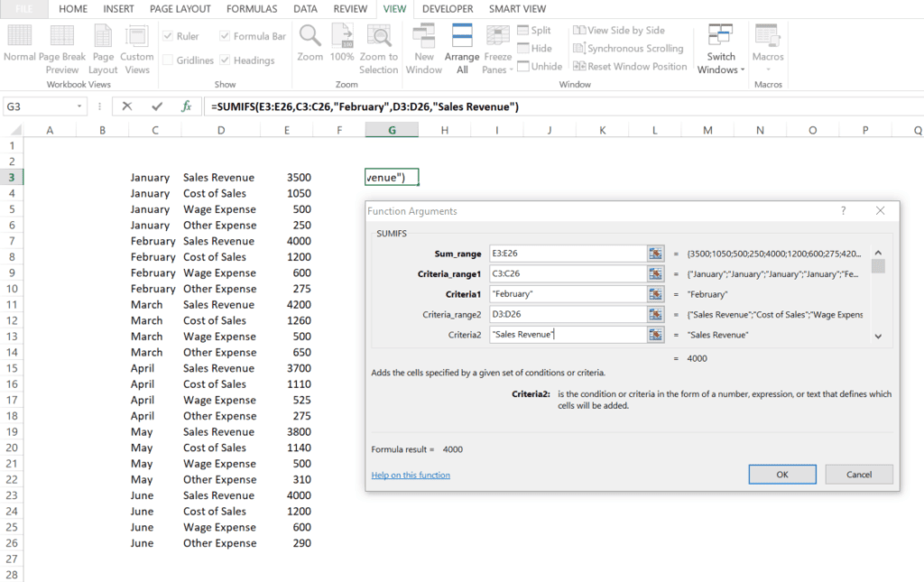Open the DEVELOPER tab
924x582 pixels.
coord(446,8)
